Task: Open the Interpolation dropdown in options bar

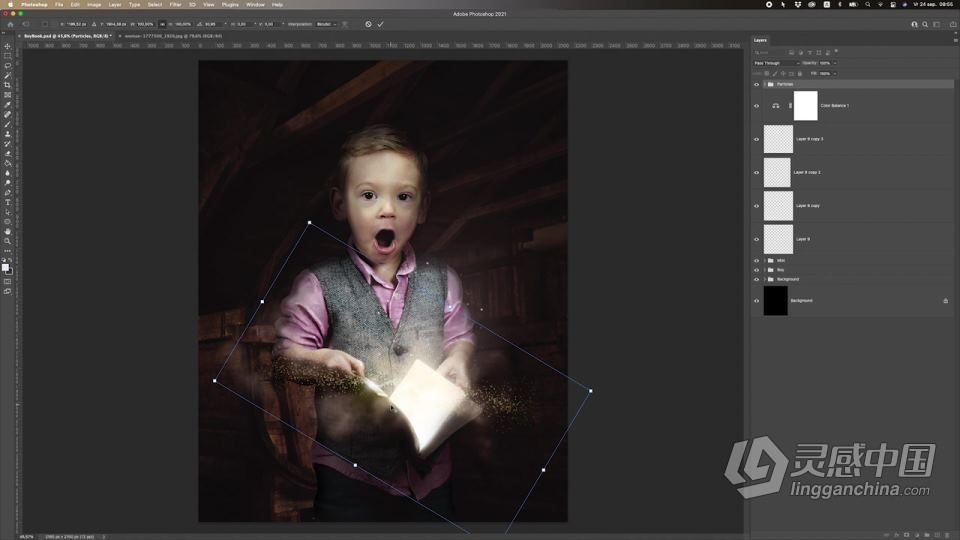Action: coord(326,24)
